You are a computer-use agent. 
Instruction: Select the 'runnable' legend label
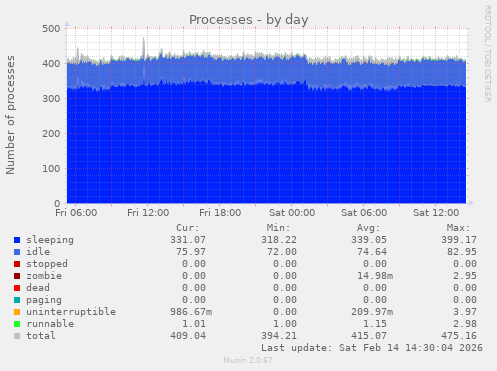point(50,324)
